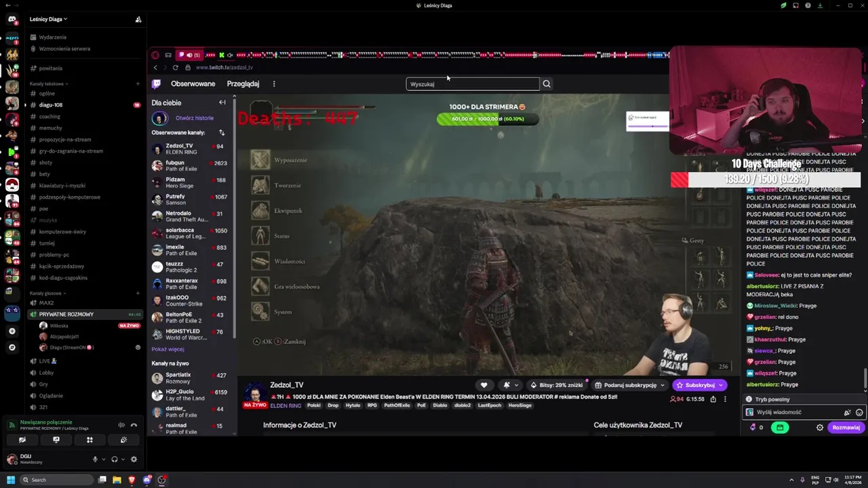868x488 pixels.
Task: Open Discord direct messages home icon
Action: click(12, 19)
